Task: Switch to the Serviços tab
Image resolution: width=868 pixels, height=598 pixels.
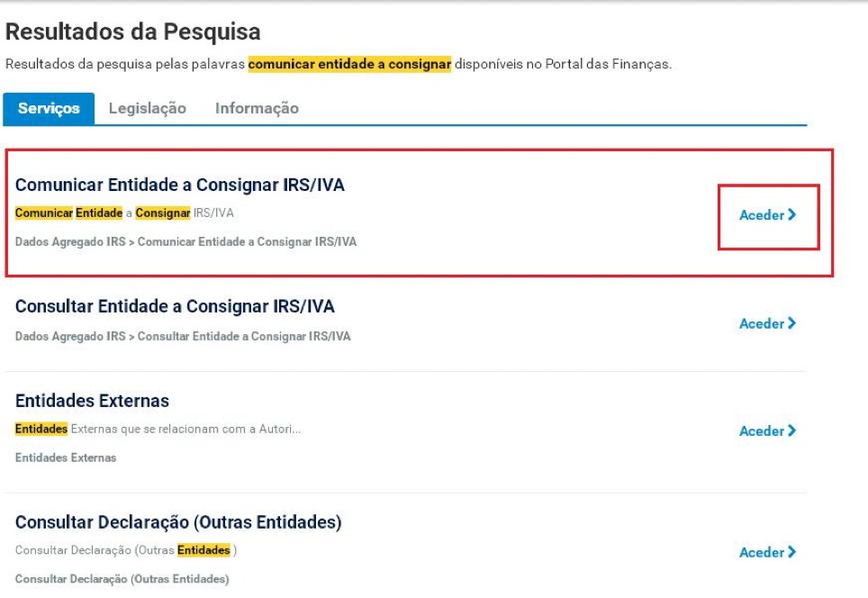Action: pos(49,108)
